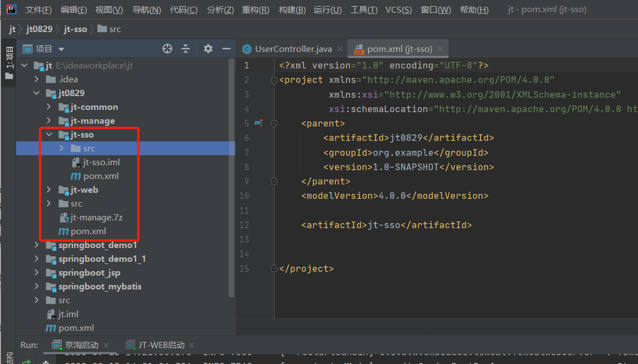Close the 京淘启动 run tab

point(106,345)
